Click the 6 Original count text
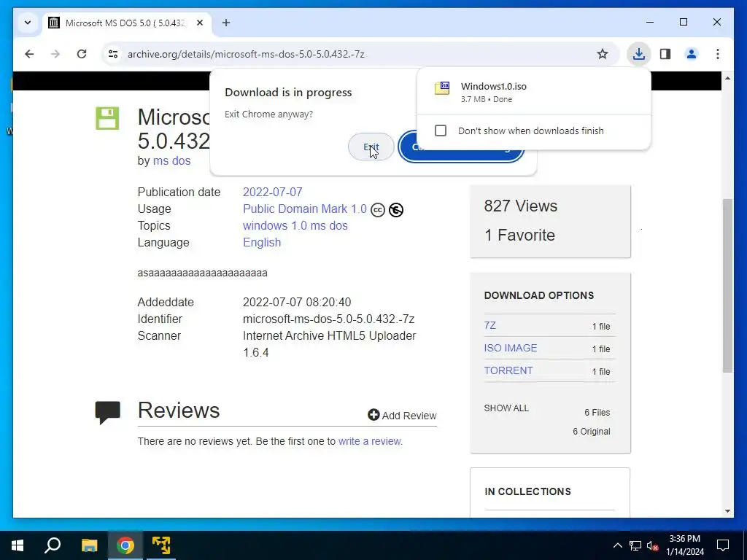Viewport: 747px width, 560px height. coord(591,432)
